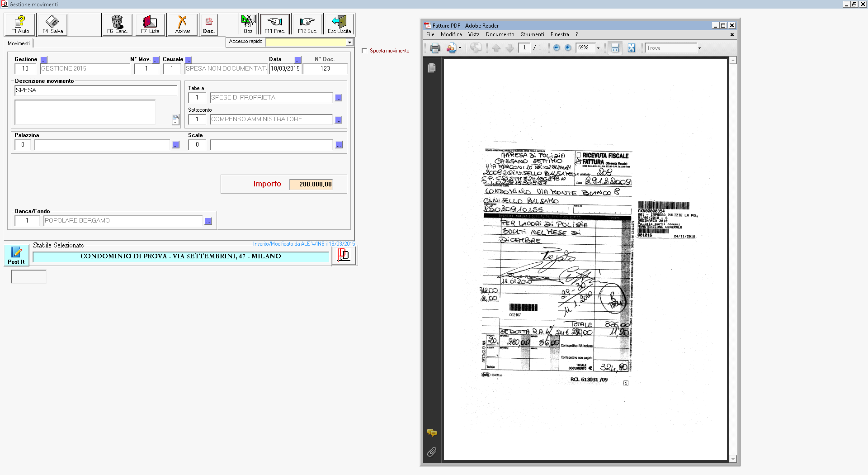The width and height of the screenshot is (868, 475).
Task: Open the Vista menu
Action: click(474, 34)
